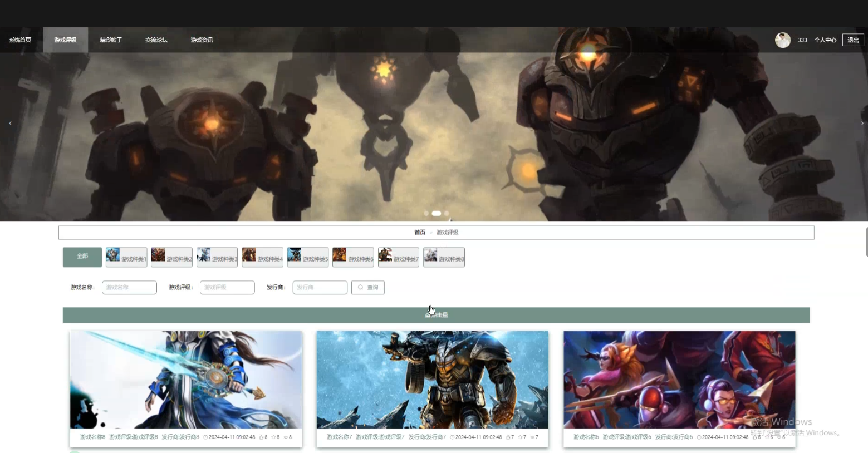Click 游戏评级 breadcrumb text
Screen dimensions: 868x453
point(447,233)
